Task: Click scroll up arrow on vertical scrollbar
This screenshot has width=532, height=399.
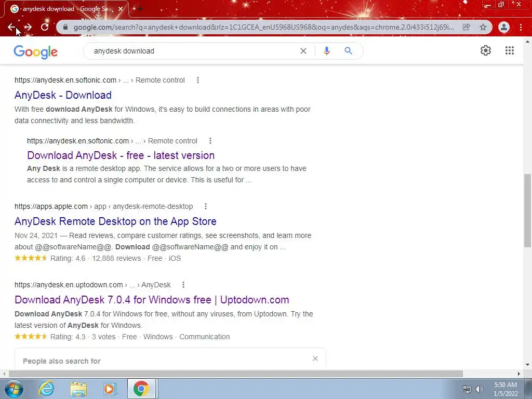Action: pos(527,42)
